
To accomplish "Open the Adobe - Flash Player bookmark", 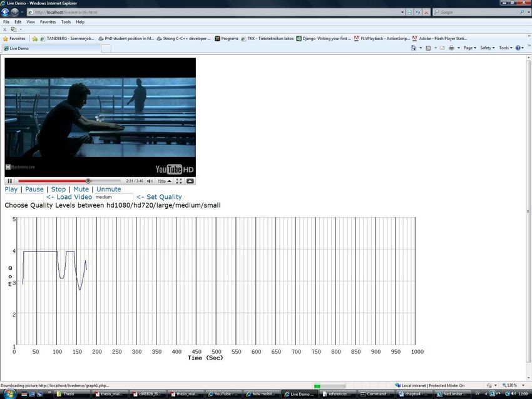I will point(440,39).
